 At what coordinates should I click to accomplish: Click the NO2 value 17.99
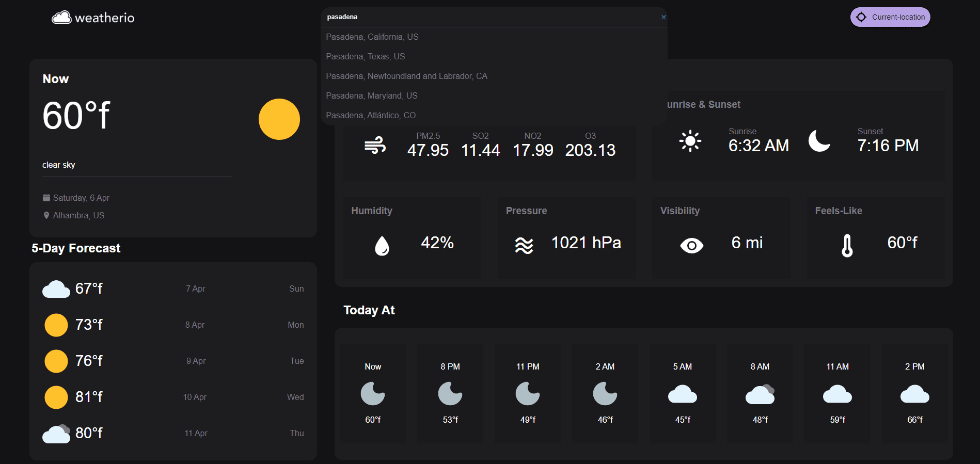[x=533, y=150]
